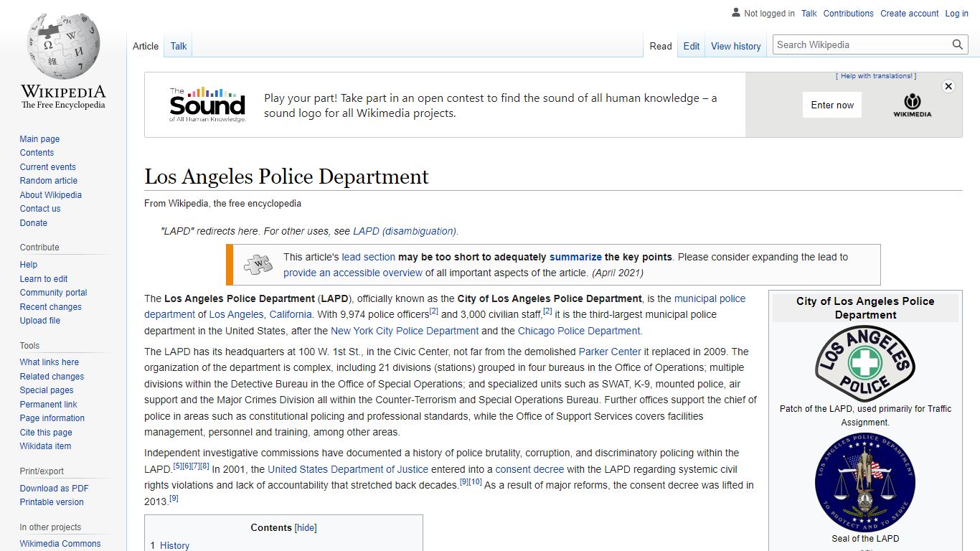Switch to the Talk tab
This screenshot has width=980, height=551.
pyautogui.click(x=179, y=46)
